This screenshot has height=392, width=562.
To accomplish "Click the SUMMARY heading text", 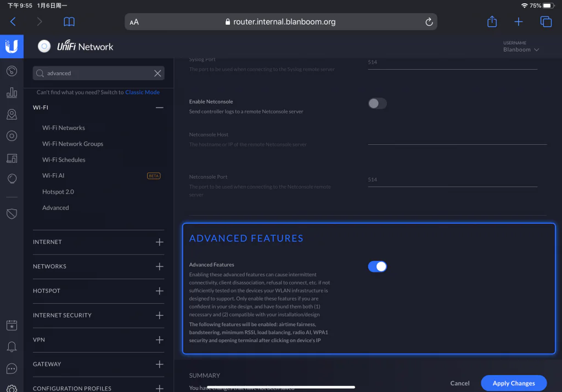I will [204, 376].
